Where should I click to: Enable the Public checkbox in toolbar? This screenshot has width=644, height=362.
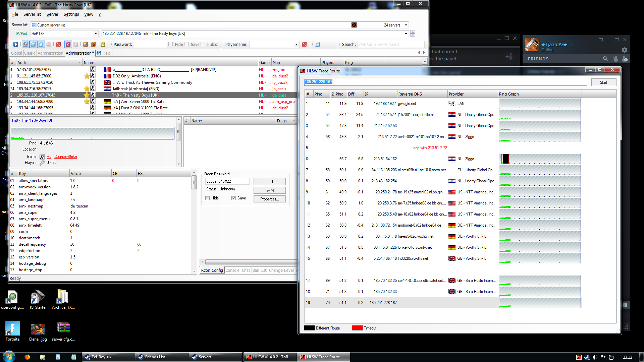(x=203, y=44)
